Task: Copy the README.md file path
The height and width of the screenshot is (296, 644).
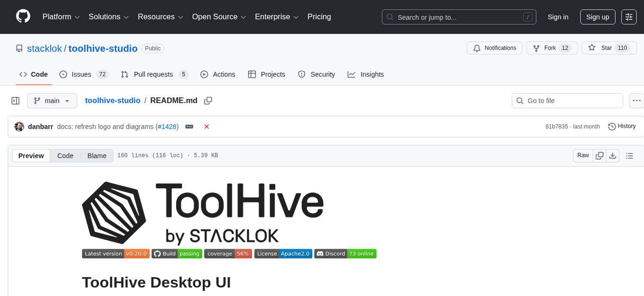Action: 208,100
